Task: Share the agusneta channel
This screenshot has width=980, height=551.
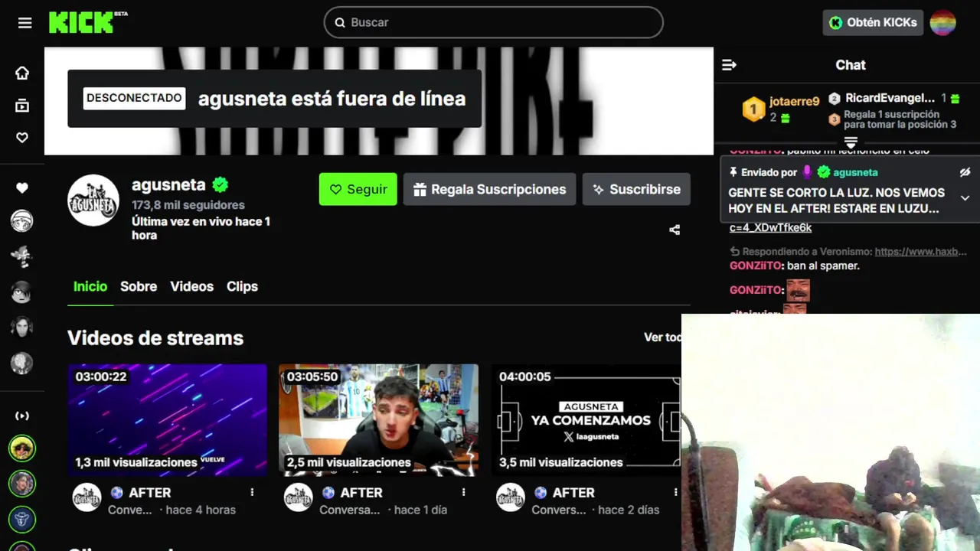Action: 675,230
